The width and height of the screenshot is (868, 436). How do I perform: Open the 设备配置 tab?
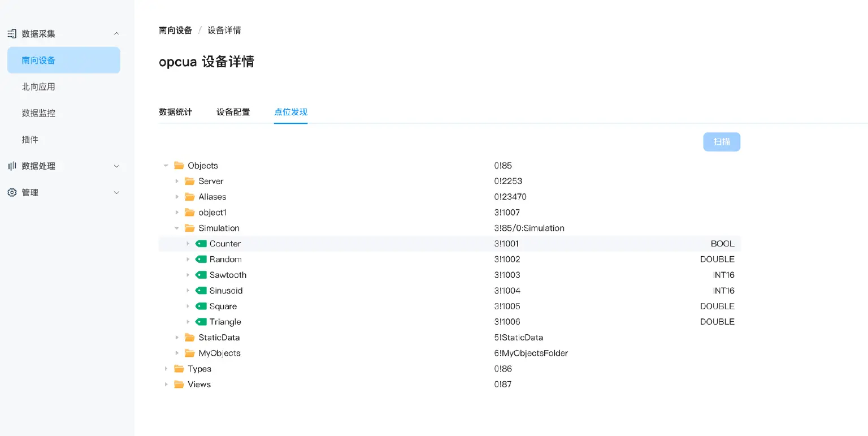233,111
